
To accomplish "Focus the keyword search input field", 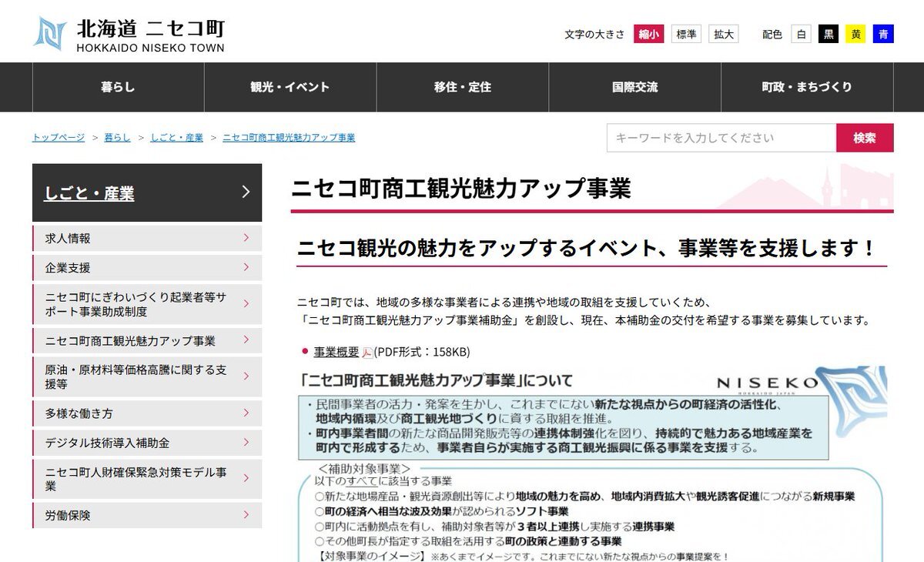I will click(721, 138).
